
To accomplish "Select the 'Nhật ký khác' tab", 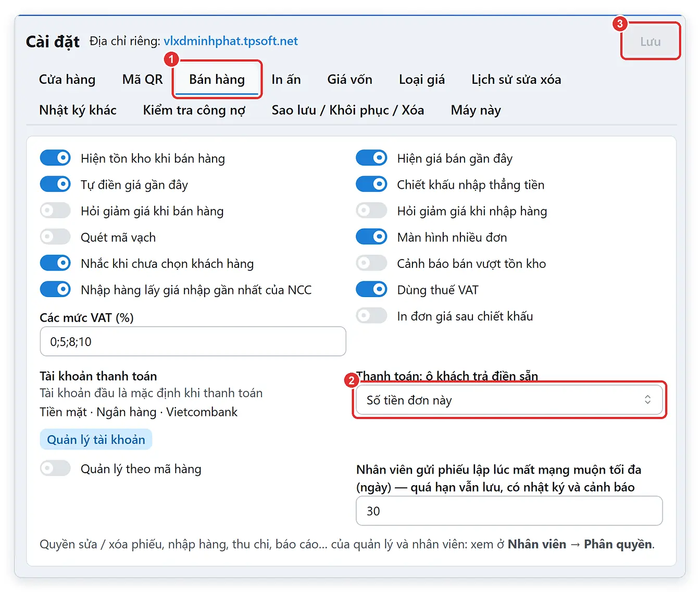I will point(78,110).
